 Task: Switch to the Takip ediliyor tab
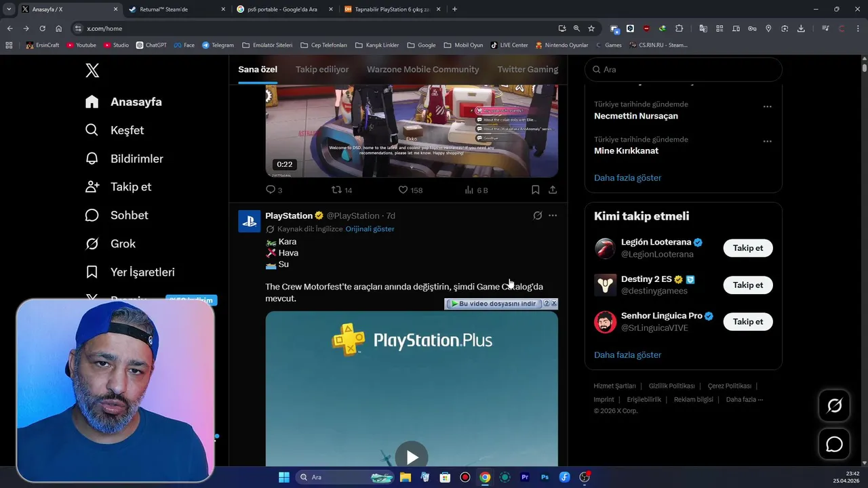[322, 69]
